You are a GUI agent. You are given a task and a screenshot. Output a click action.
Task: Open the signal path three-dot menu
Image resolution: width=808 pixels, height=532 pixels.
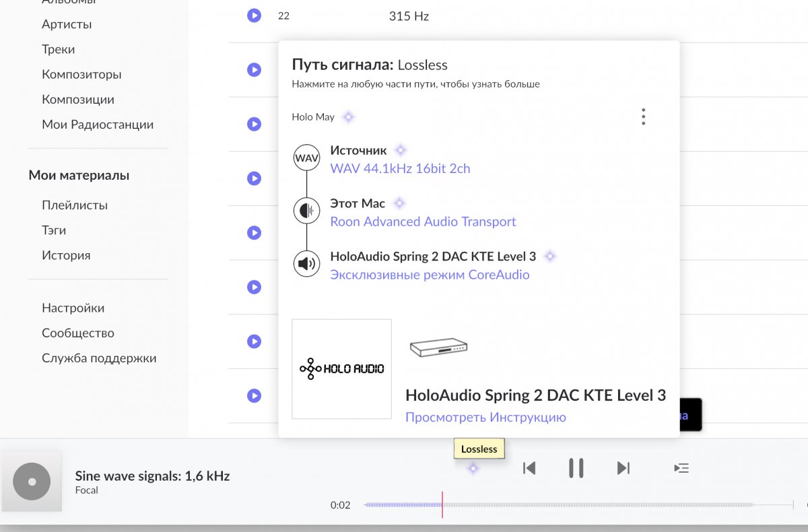coord(643,117)
